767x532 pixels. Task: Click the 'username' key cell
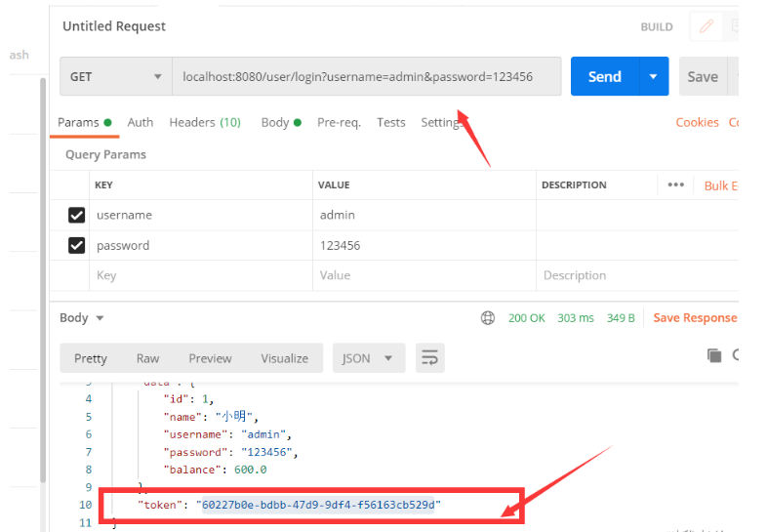201,216
